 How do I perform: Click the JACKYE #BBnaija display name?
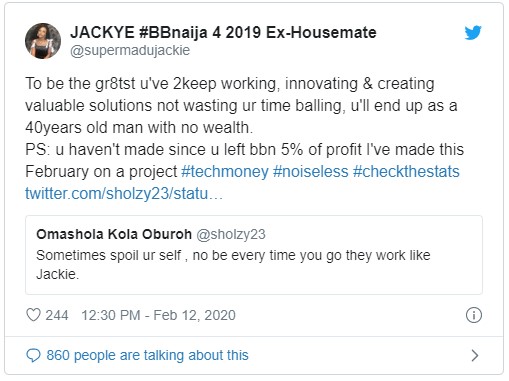[223, 32]
